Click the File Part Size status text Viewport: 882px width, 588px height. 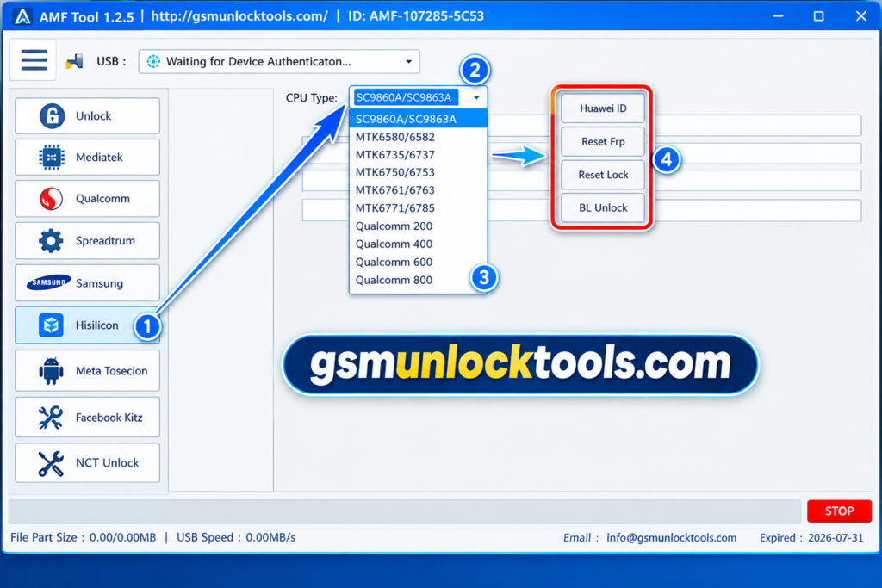84,537
